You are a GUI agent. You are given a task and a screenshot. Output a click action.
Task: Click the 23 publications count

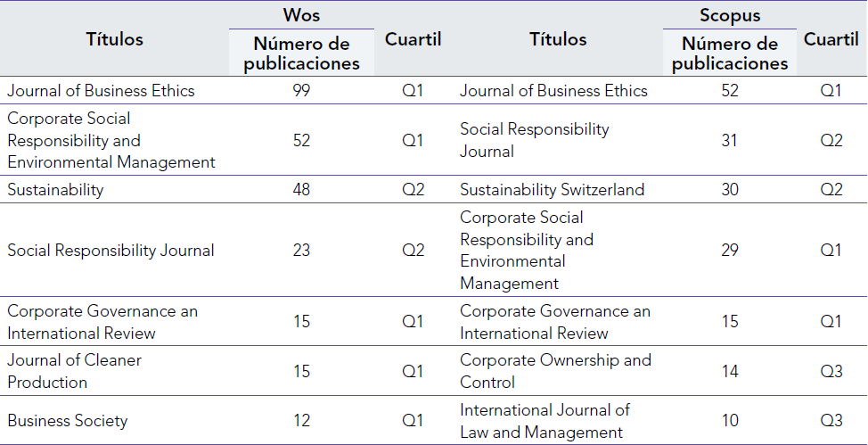click(301, 251)
